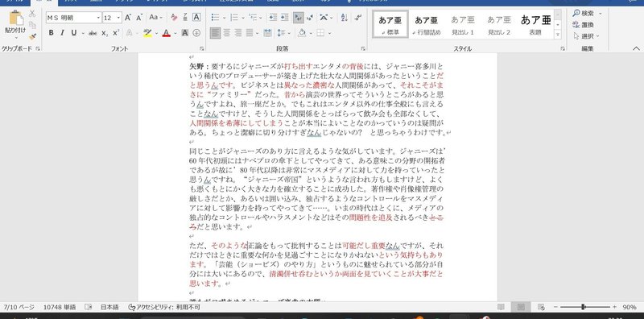Toggle Italic formatting
644x319 pixels.
click(62, 33)
